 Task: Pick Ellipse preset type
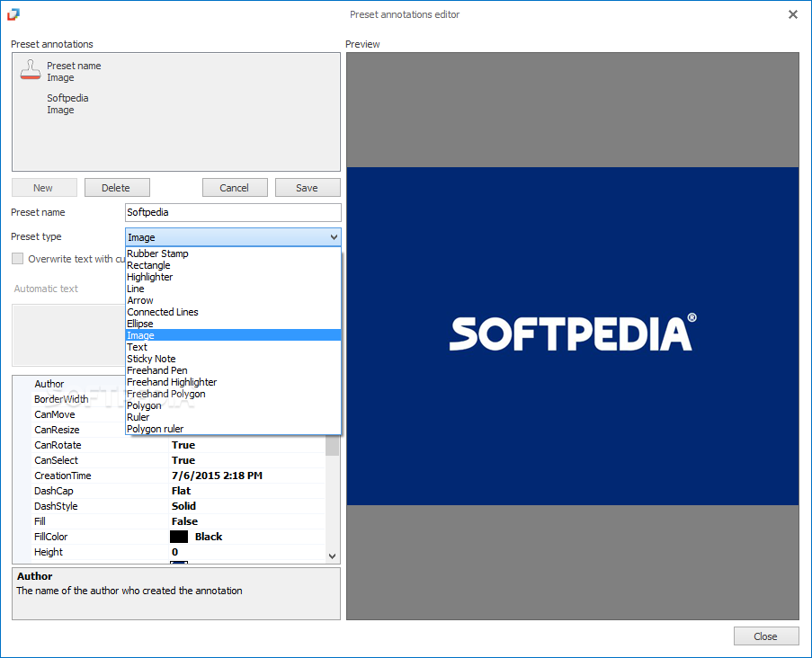pos(233,324)
